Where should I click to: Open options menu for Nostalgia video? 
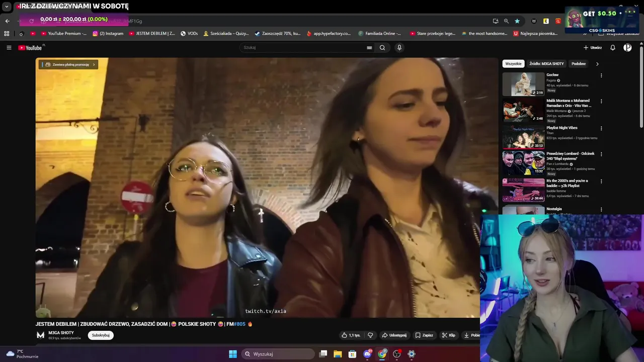click(601, 209)
